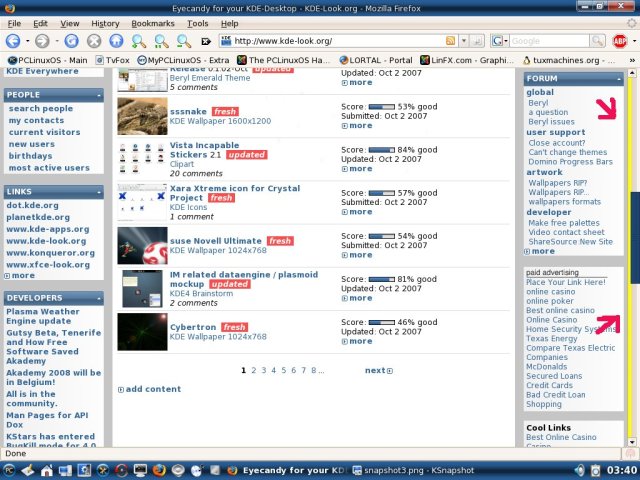The height and width of the screenshot is (480, 640).
Task: Click the first zoom magnifier toolbar icon
Action: (139, 41)
